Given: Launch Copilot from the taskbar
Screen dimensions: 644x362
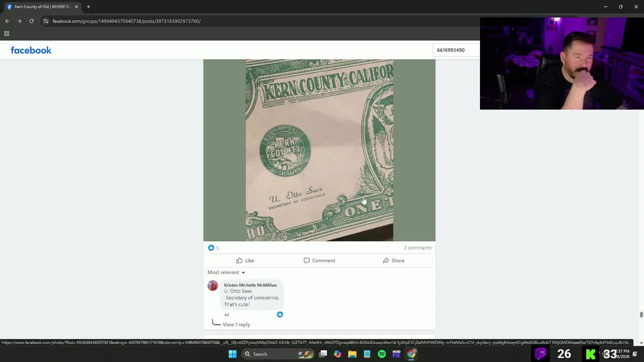Looking at the screenshot, I should 338,354.
